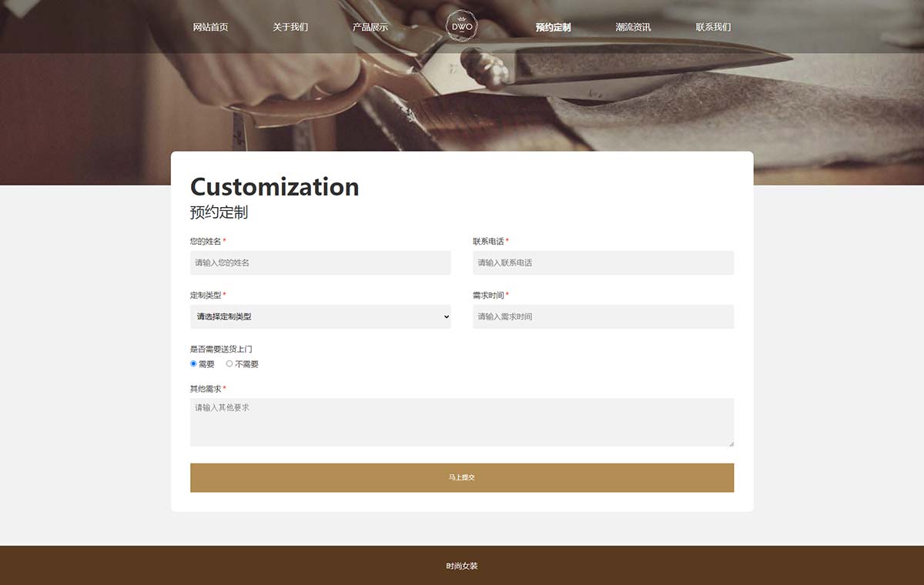This screenshot has height=585, width=924.
Task: Go to the 关于我们 page
Action: [x=290, y=27]
